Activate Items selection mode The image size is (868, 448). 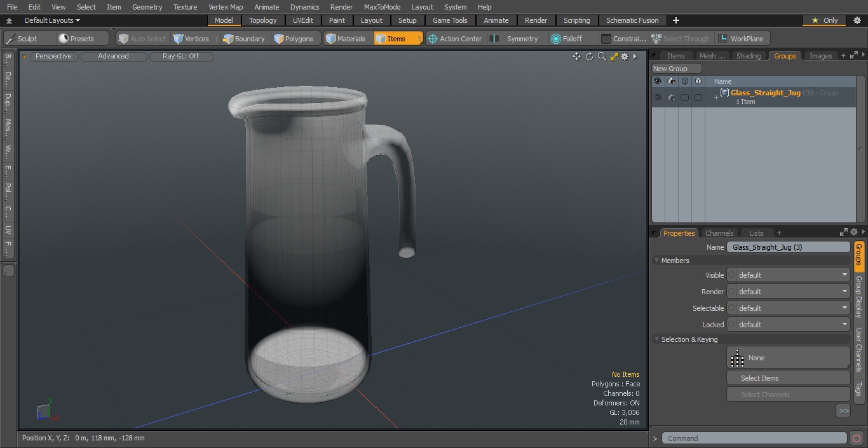pyautogui.click(x=398, y=39)
